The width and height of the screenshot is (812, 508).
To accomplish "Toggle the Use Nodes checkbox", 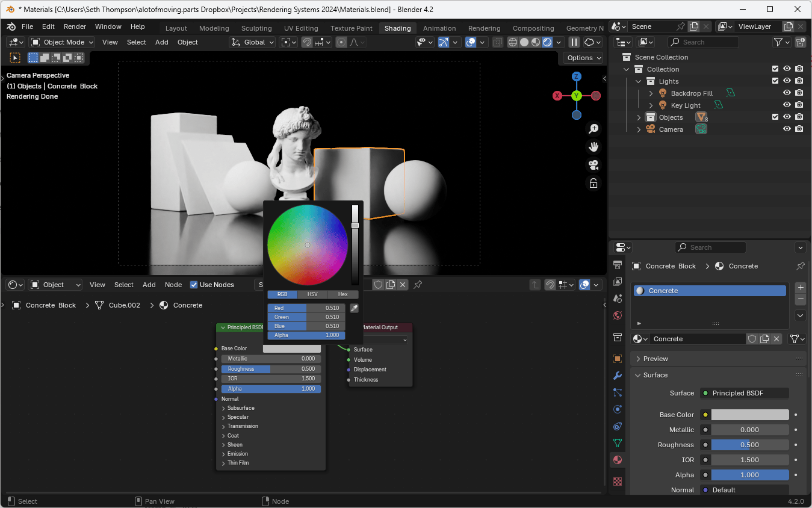I will 194,285.
